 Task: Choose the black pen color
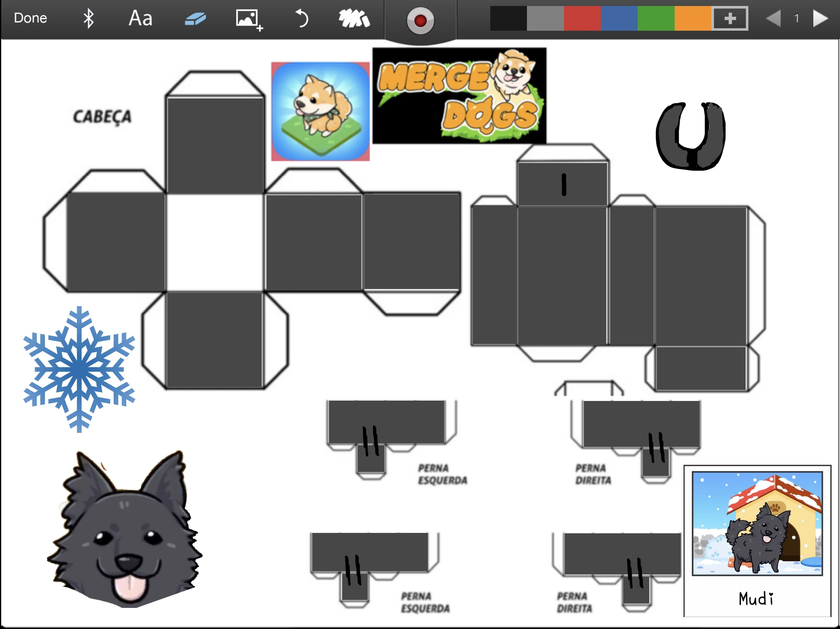pyautogui.click(x=508, y=18)
